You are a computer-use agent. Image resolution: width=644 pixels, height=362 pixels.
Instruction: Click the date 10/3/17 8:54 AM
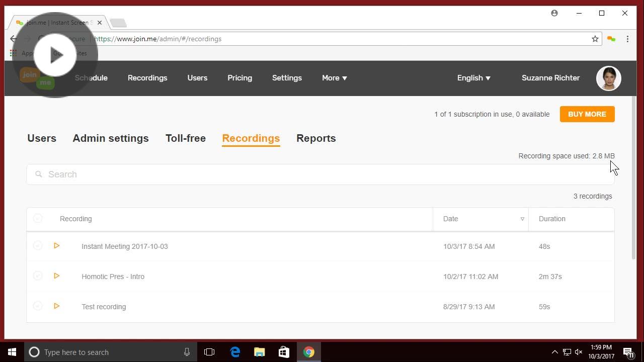(x=469, y=246)
